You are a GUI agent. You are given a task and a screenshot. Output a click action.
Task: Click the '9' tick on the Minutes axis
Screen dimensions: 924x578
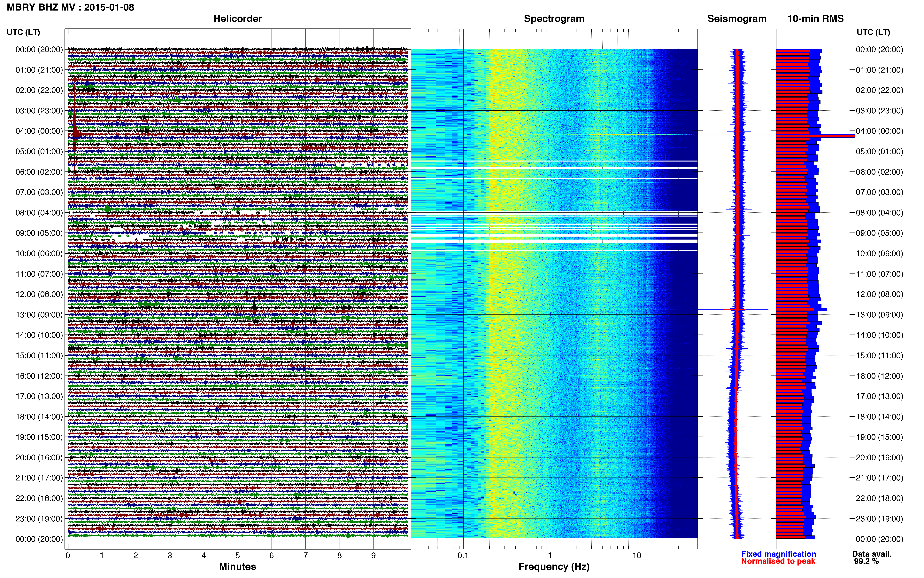[373, 556]
